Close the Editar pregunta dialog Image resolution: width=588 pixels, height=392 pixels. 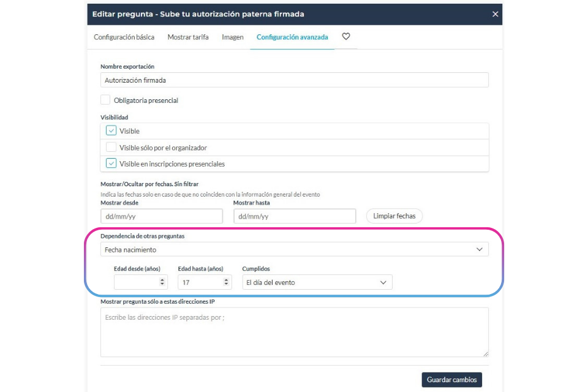tap(495, 14)
